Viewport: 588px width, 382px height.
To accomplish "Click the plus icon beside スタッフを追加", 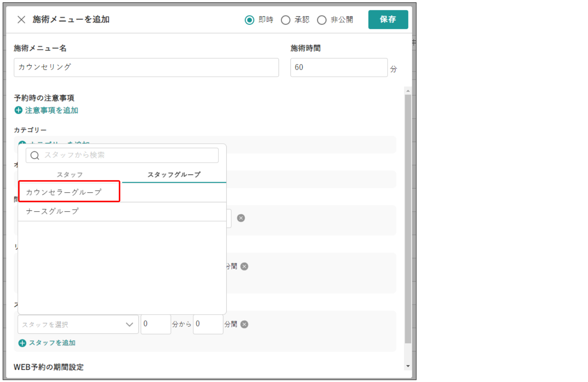I will [x=22, y=343].
